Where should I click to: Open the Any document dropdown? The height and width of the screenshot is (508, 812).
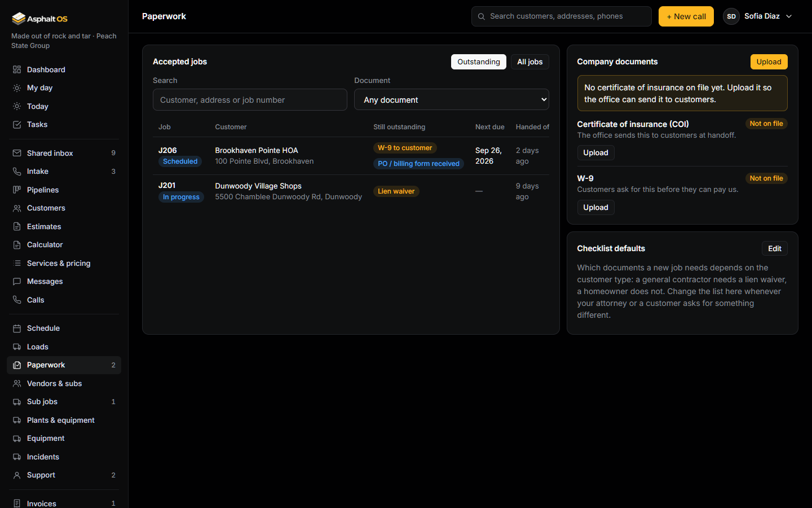click(452, 99)
